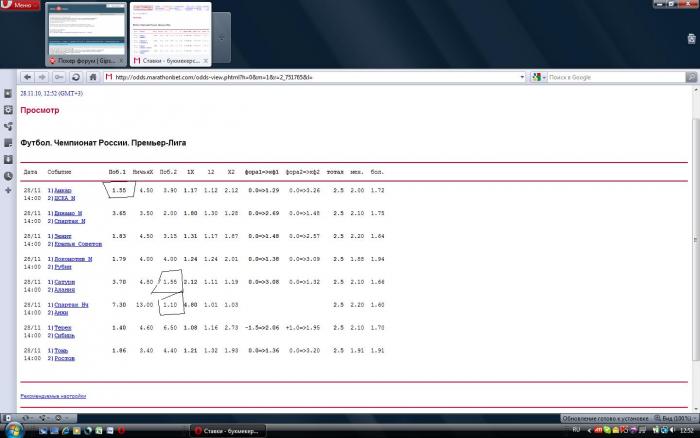Launch Internet Explorer from quick launch

tap(66, 431)
